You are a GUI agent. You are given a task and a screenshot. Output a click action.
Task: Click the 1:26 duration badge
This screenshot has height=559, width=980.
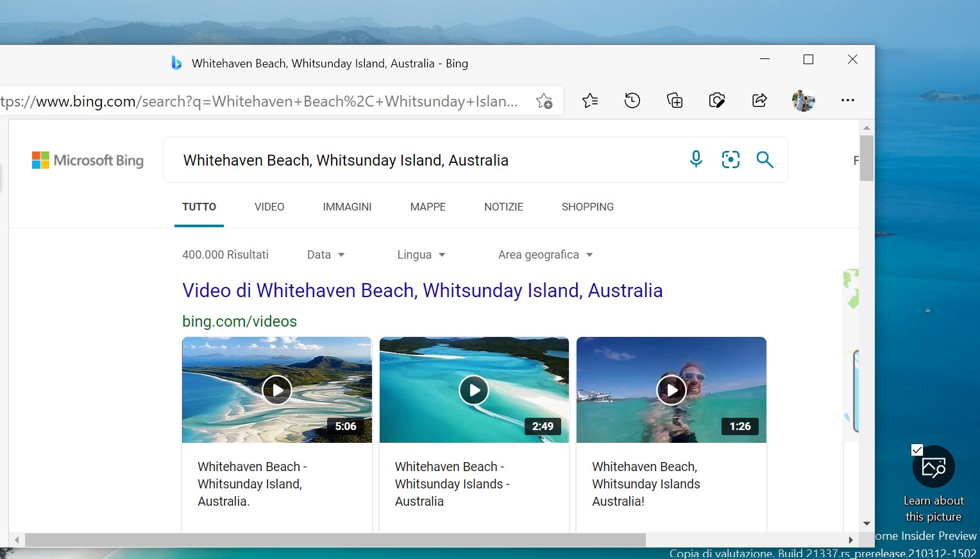pos(740,426)
